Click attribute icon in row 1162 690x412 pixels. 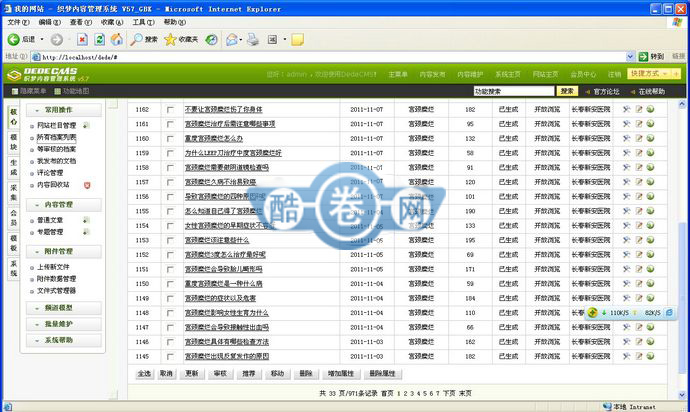pos(626,109)
